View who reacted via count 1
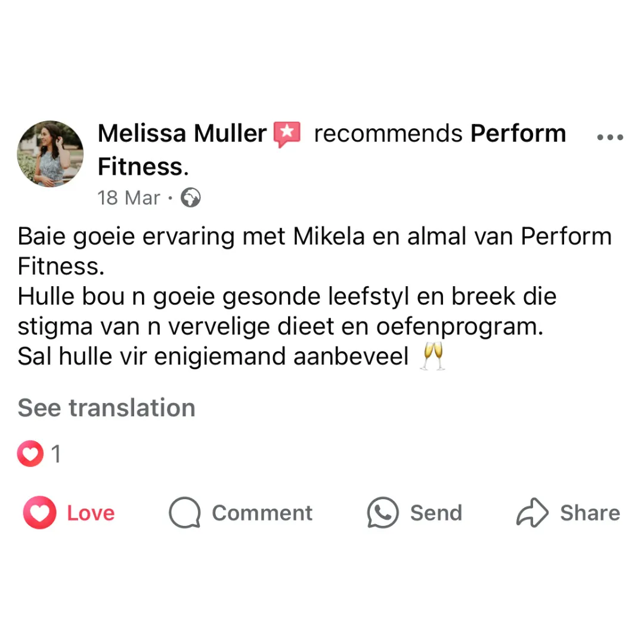This screenshot has height=644, width=644. (x=56, y=454)
